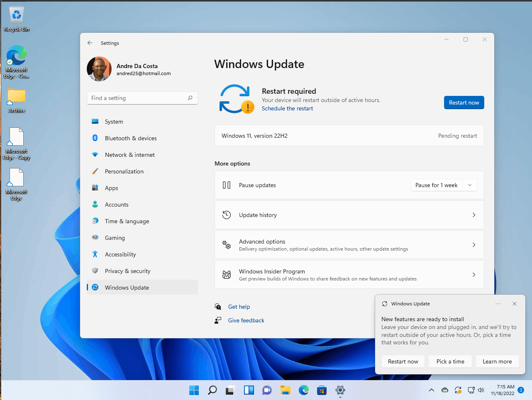Click the large restart required sync icon
This screenshot has width=532, height=400.
tap(236, 99)
